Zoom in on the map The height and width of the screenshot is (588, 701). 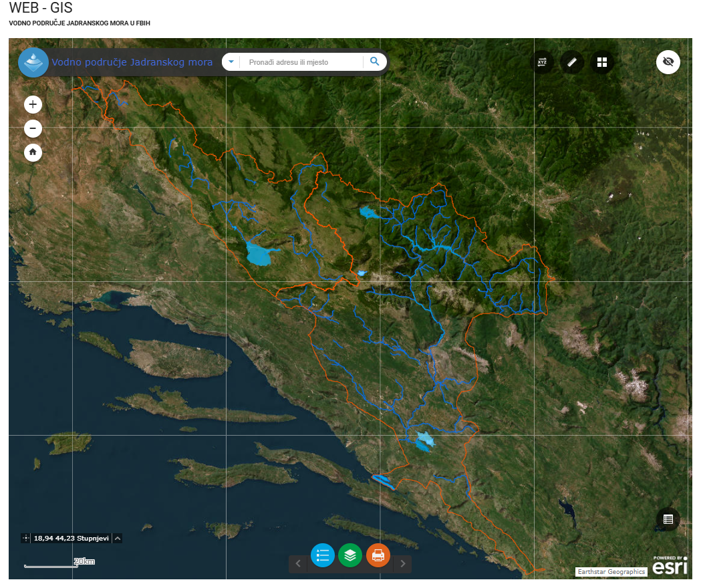tap(33, 105)
